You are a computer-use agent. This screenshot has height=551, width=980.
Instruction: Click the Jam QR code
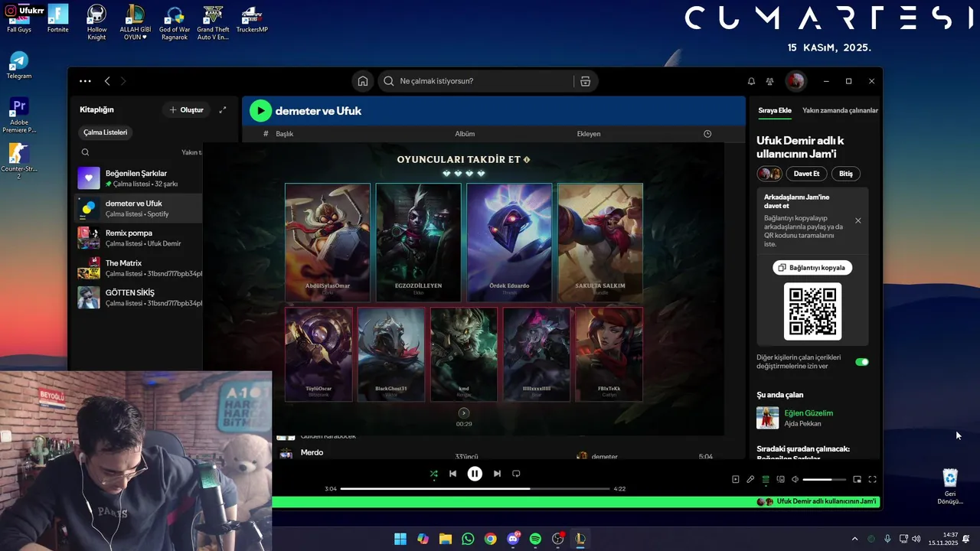812,311
